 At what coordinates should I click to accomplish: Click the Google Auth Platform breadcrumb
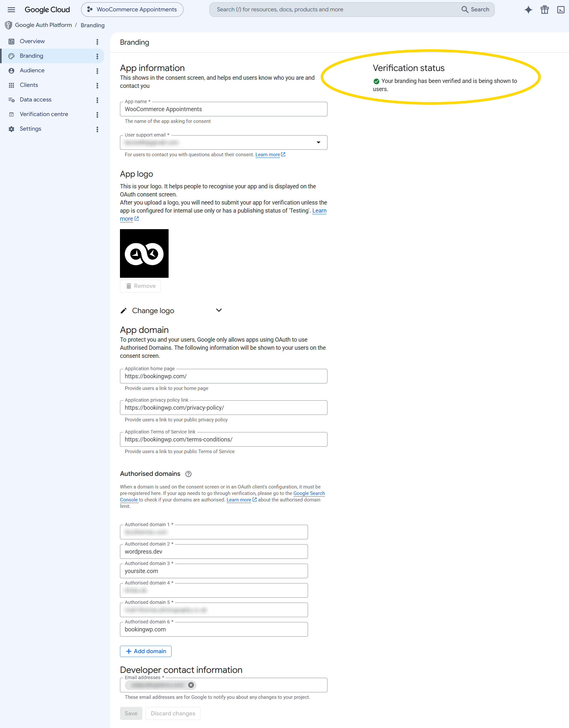pyautogui.click(x=43, y=25)
